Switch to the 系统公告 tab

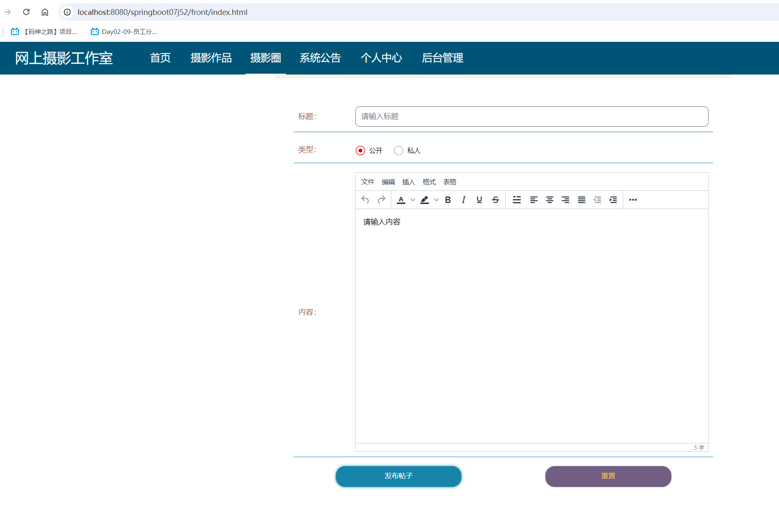pyautogui.click(x=320, y=58)
